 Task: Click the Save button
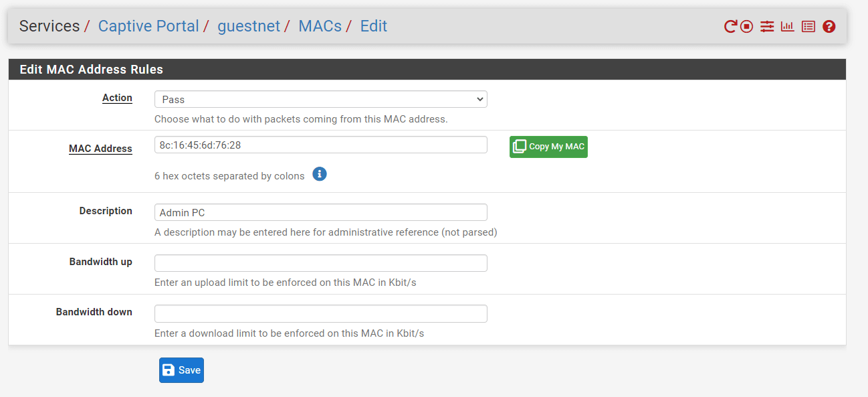point(181,370)
